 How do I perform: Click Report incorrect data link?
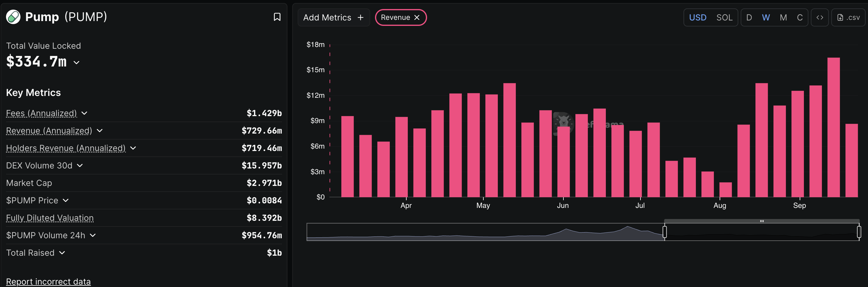coord(48,281)
